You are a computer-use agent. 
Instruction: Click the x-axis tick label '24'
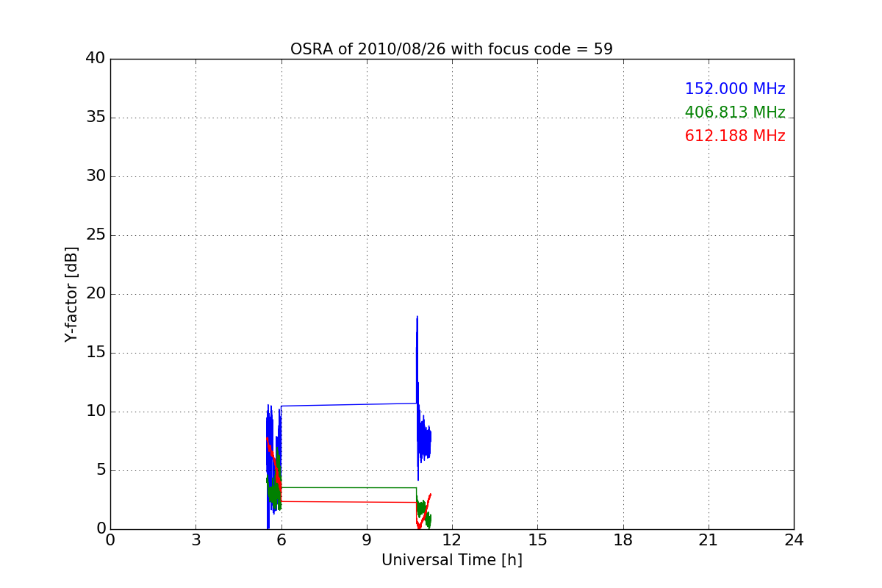[x=794, y=540]
